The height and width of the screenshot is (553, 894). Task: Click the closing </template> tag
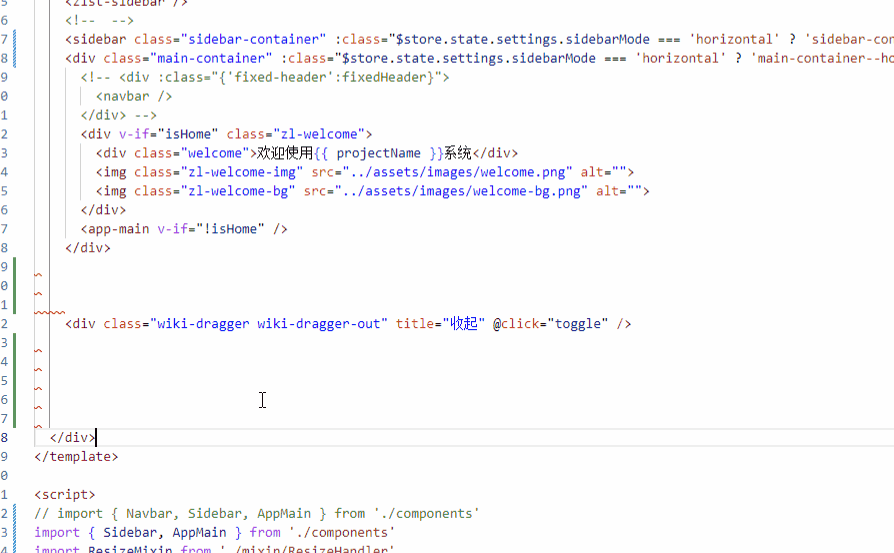[76, 457]
